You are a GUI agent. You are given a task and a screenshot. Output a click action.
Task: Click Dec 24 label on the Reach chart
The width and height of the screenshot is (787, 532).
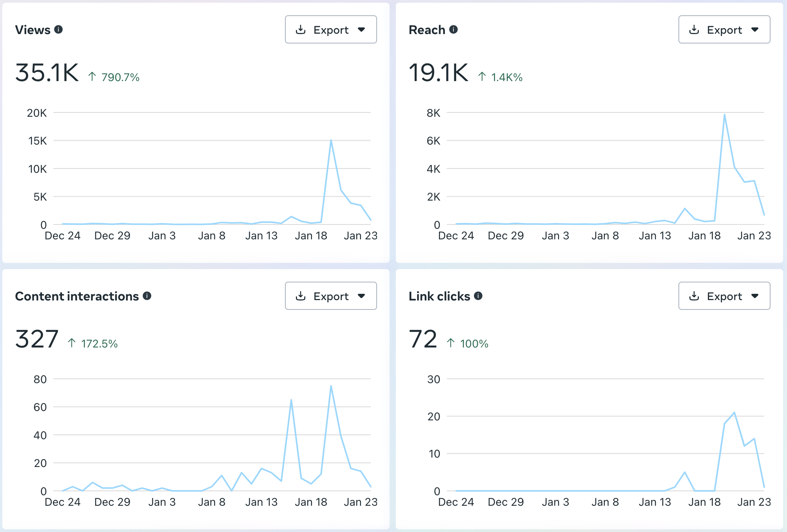point(456,236)
